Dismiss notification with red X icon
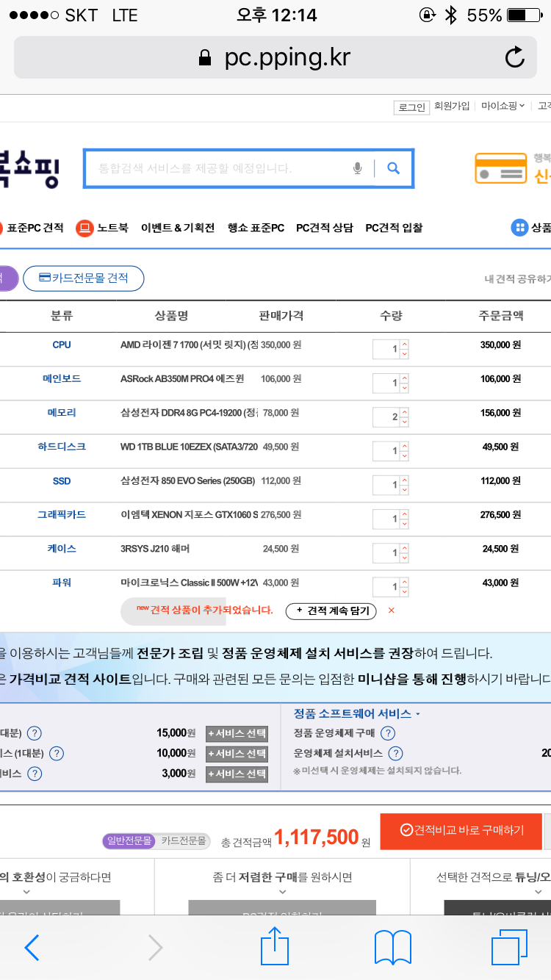551x980 pixels. click(391, 610)
